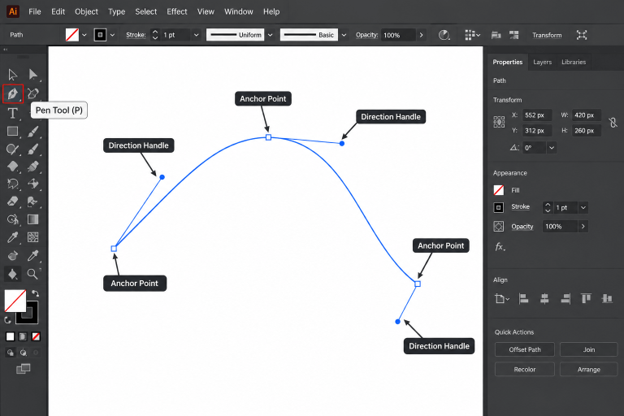
Task: Expand the control bar opacity arrow
Action: point(421,35)
